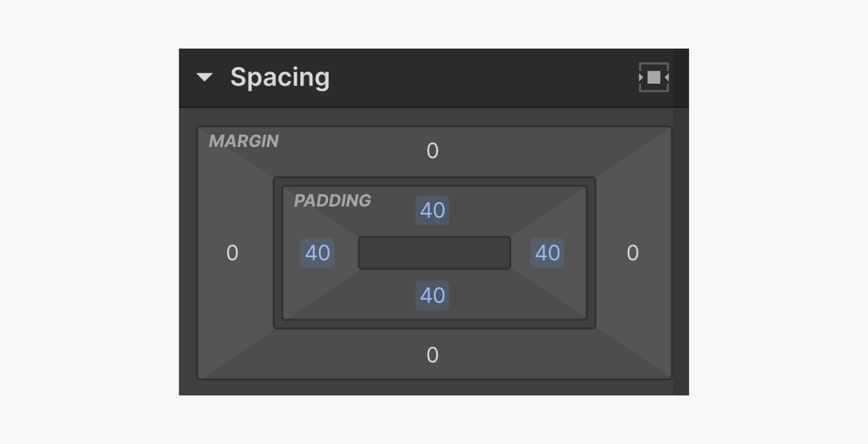Click the center-element spacing icon in Spacing header

click(x=653, y=77)
